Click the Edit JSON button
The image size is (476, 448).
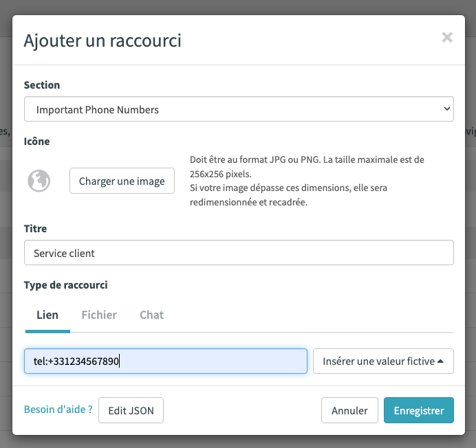tap(131, 410)
